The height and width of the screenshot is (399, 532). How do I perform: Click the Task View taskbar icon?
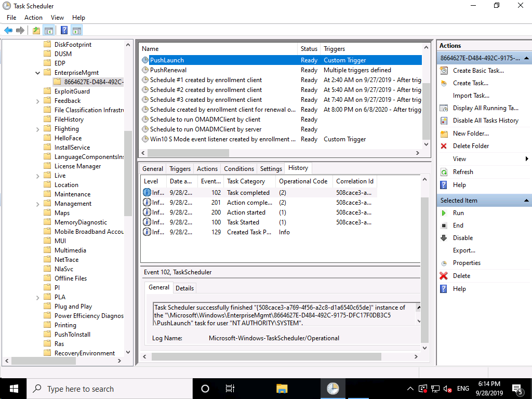click(x=230, y=389)
